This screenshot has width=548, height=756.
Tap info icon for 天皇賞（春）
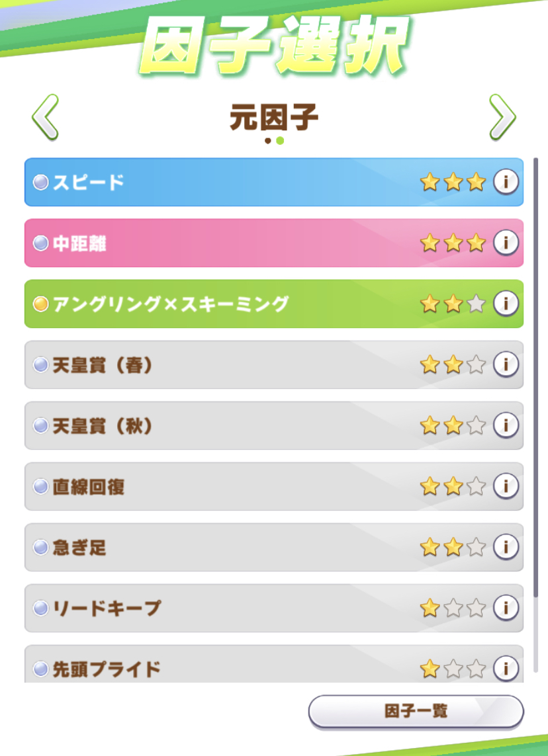point(506,364)
